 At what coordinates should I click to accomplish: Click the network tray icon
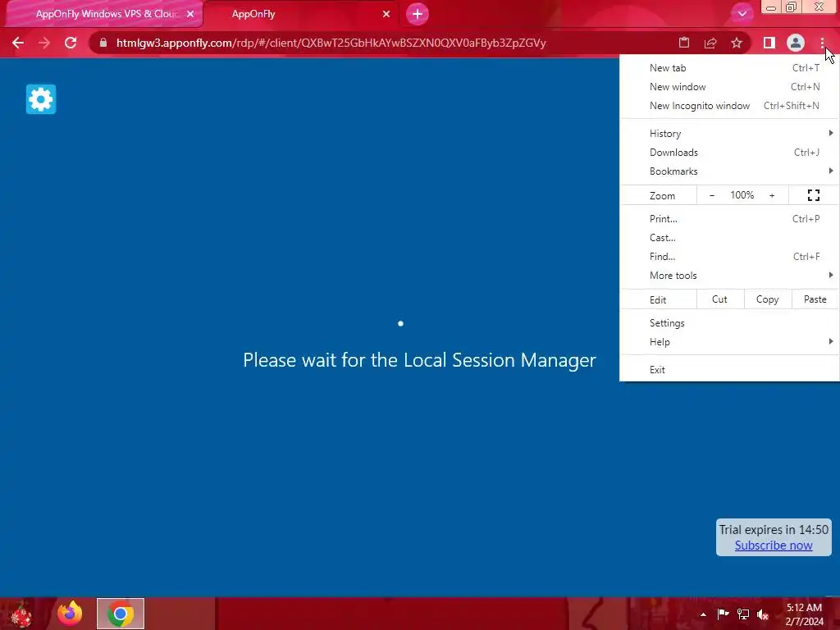[x=743, y=614]
